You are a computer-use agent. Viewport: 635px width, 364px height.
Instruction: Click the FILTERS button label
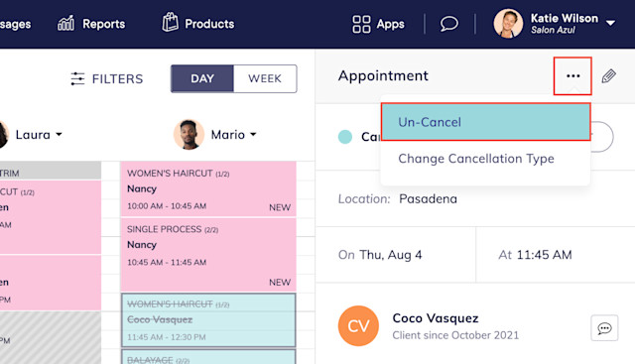click(x=117, y=78)
